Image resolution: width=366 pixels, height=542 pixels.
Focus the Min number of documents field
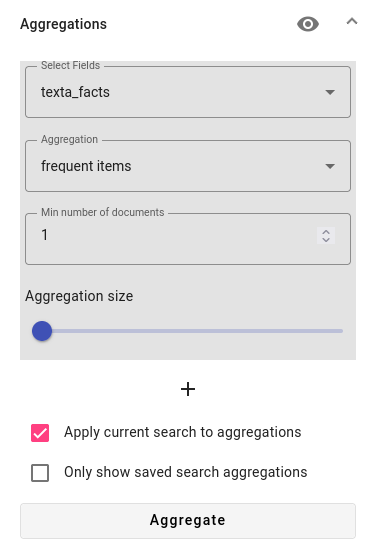(x=188, y=239)
